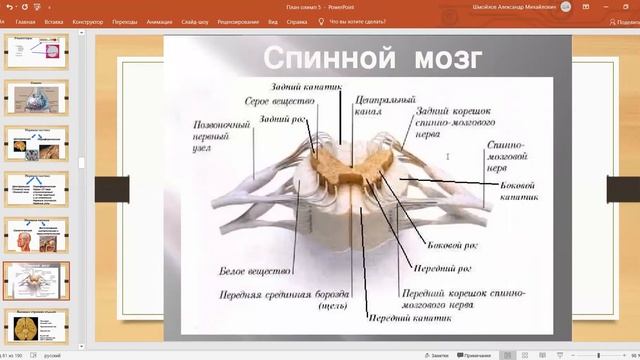
Task: Open the Справка ribbon tab
Action: coord(297,22)
